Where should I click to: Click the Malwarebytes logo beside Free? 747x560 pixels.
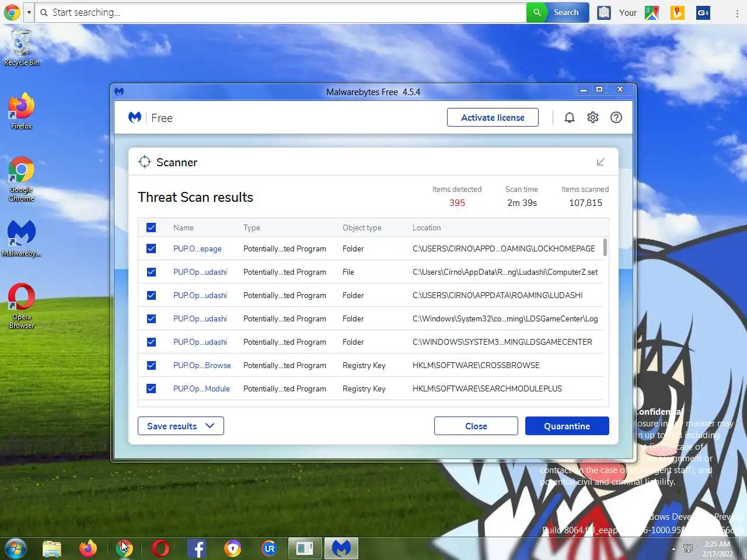click(x=135, y=117)
